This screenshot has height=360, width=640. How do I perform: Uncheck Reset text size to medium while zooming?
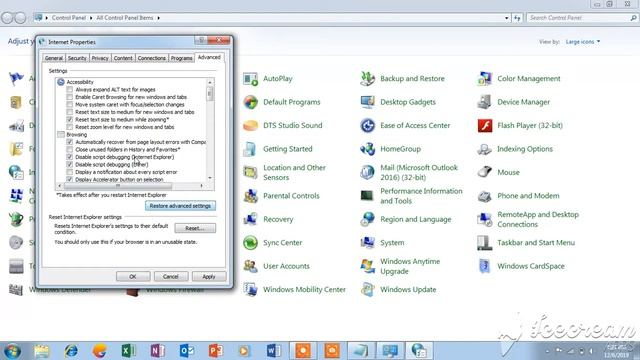(70, 119)
